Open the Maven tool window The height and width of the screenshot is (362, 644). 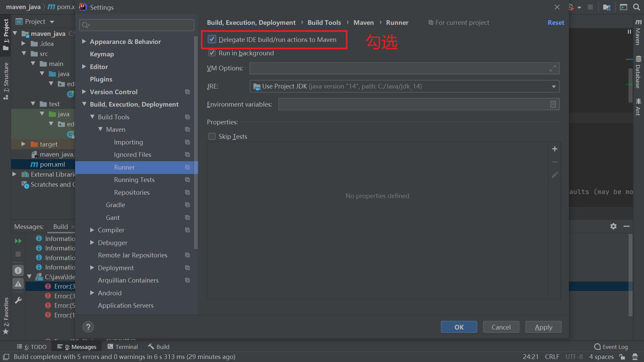pos(638,37)
